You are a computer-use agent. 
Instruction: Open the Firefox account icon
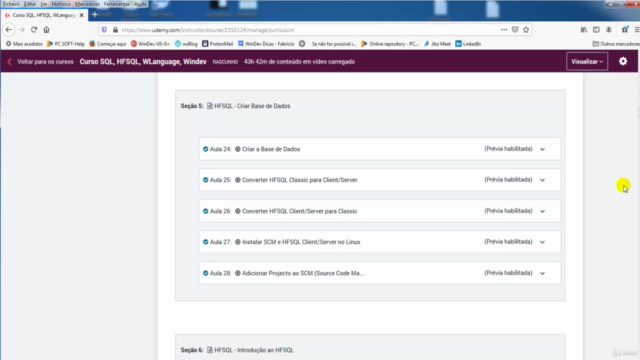609,30
